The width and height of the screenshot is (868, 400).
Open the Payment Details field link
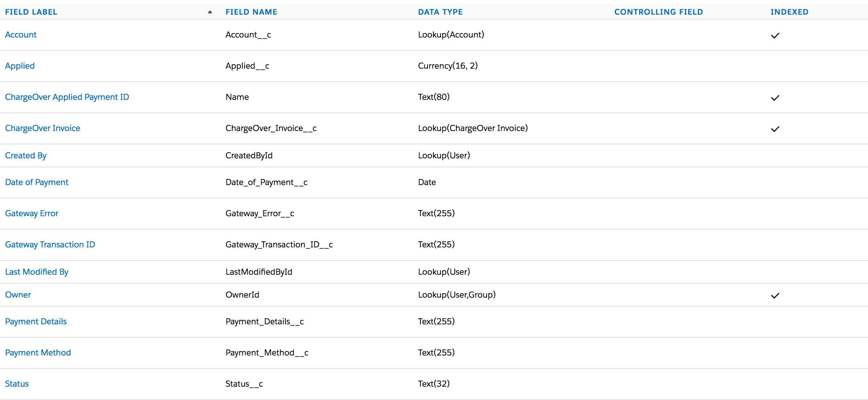(x=36, y=321)
